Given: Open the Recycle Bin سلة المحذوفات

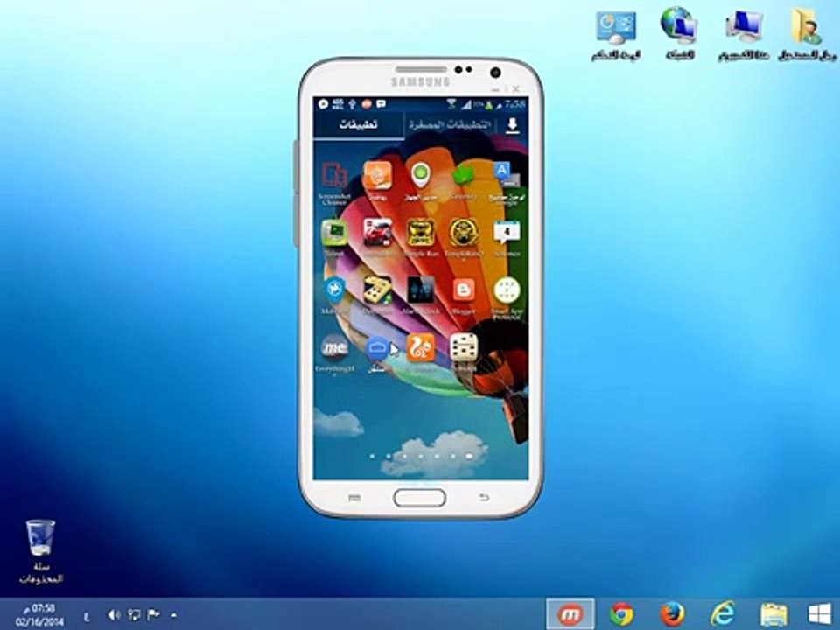Looking at the screenshot, I should 41,552.
